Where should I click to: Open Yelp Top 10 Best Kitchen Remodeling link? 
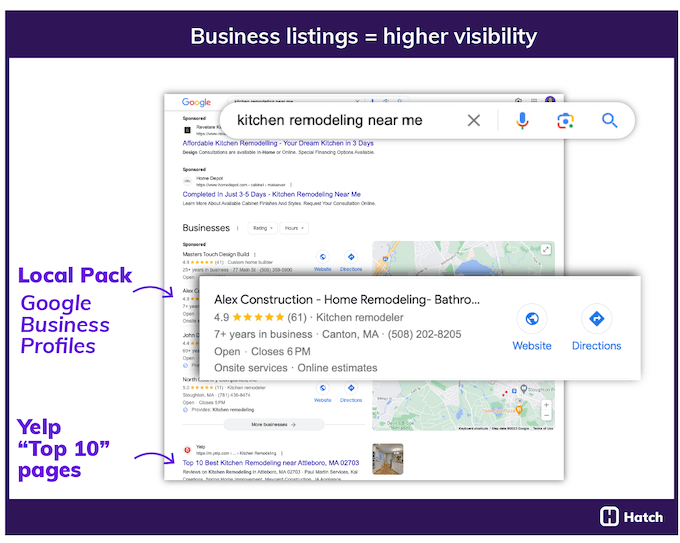[272, 463]
